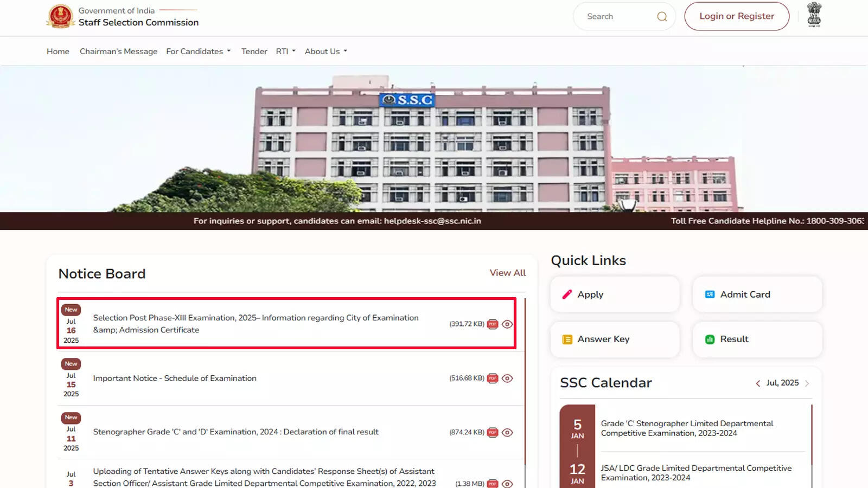Open Important Notice - Schedule of Examination
This screenshot has height=488, width=868.
pyautogui.click(x=175, y=378)
